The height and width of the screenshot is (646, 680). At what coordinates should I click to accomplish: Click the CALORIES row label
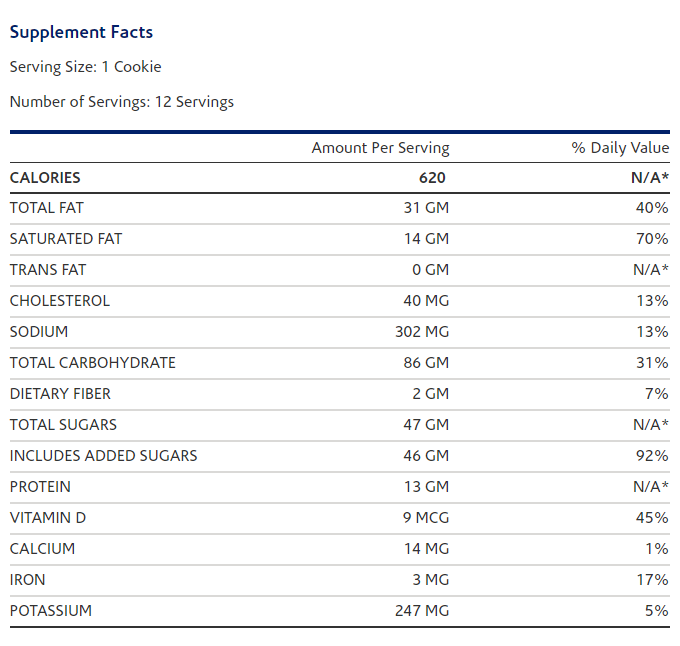coord(45,178)
